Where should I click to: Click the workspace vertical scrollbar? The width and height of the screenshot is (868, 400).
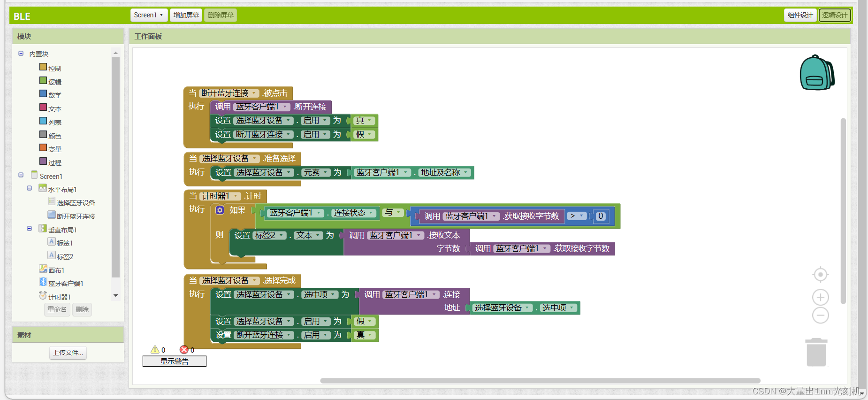[843, 211]
